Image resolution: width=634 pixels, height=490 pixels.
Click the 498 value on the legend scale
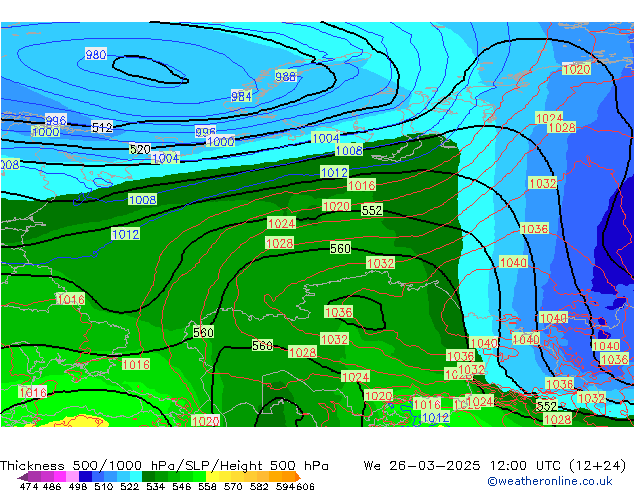(x=78, y=486)
